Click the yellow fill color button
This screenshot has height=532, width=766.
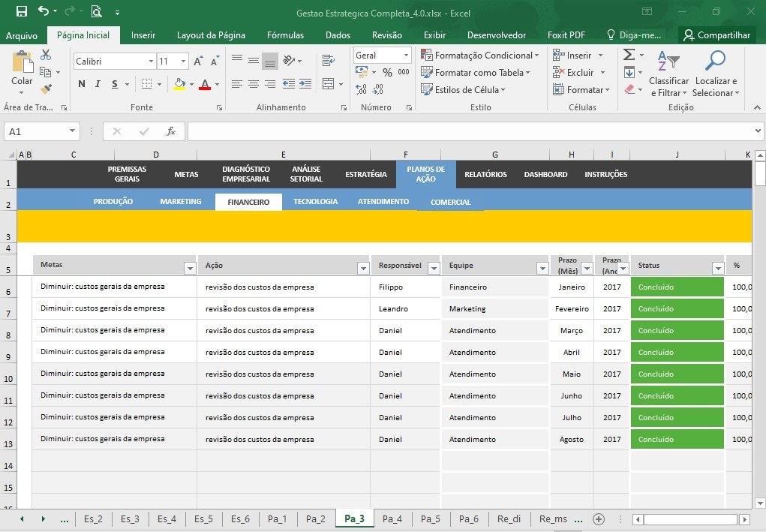click(x=180, y=84)
